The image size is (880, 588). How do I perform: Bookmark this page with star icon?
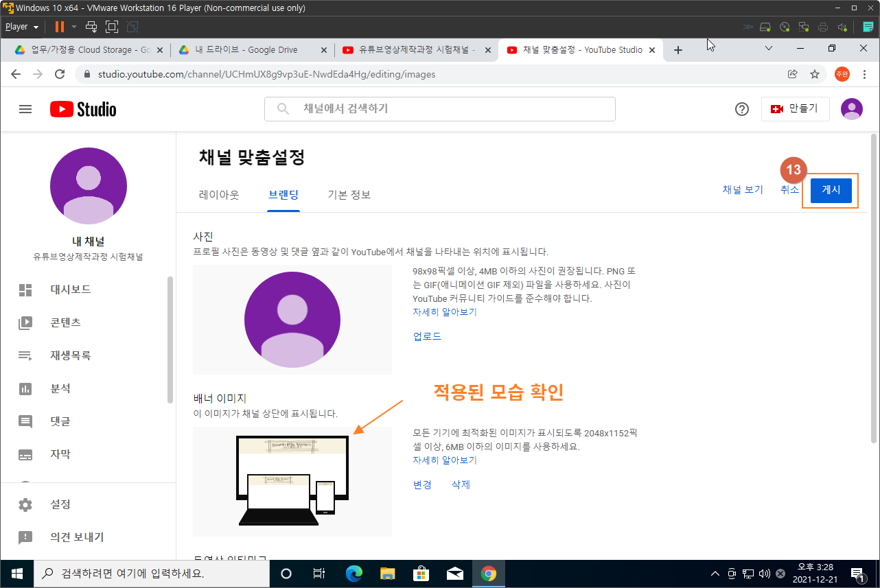(x=815, y=74)
